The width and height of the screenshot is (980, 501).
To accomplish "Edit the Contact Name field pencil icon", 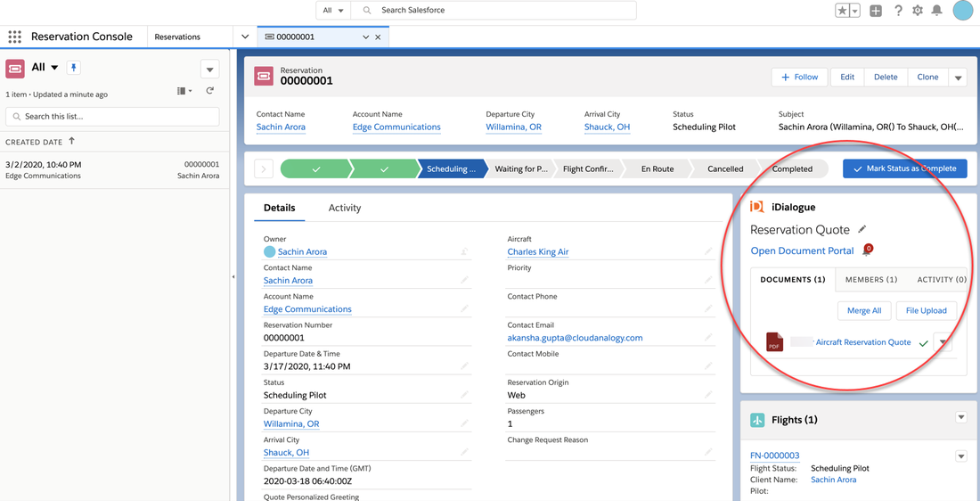I will pos(464,280).
